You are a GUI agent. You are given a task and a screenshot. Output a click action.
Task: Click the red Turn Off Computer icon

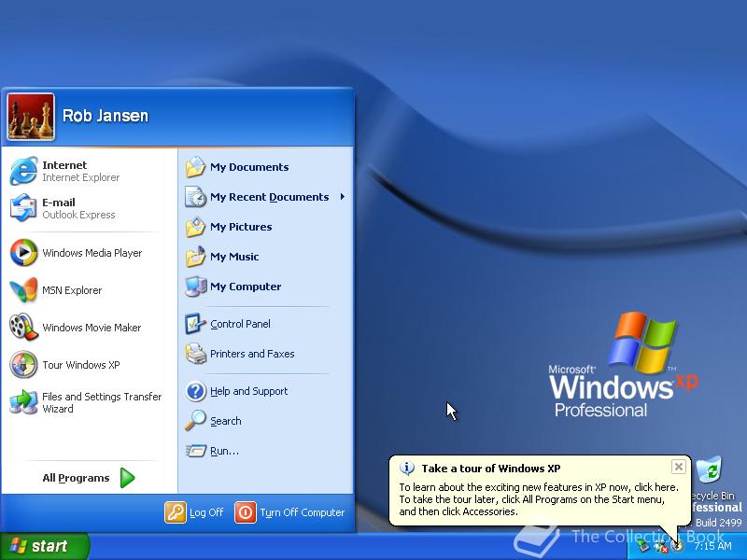point(246,512)
